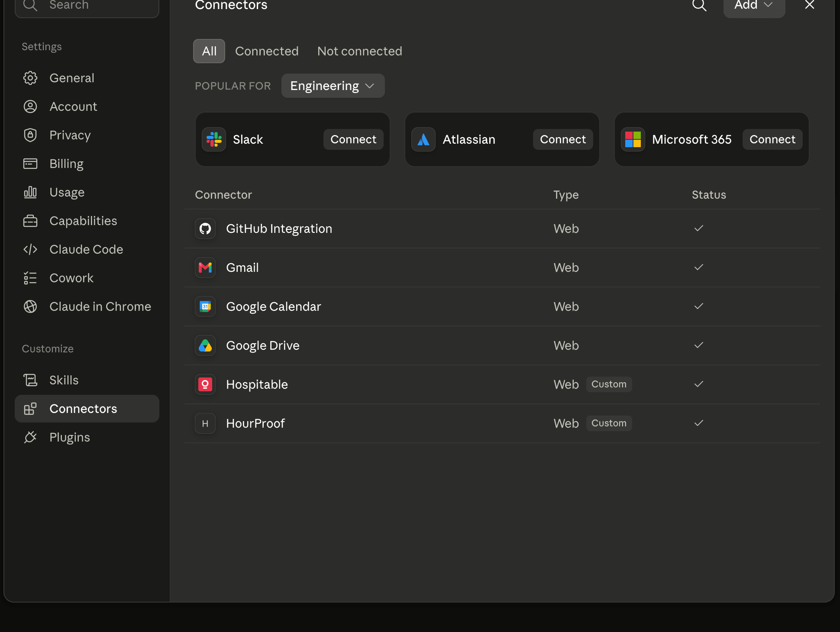Click the Status column header
The image size is (840, 632).
pos(709,195)
